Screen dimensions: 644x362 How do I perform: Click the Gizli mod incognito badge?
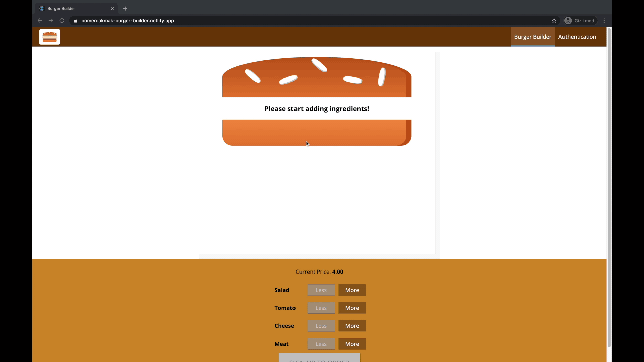(x=580, y=21)
